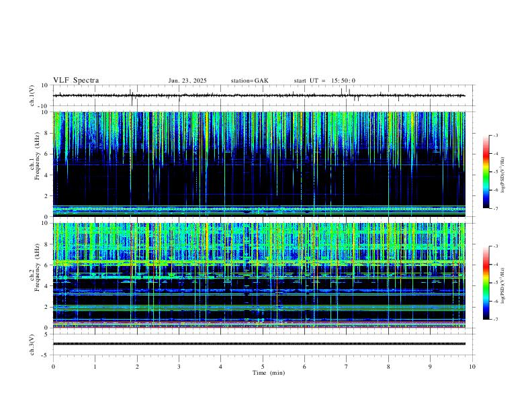Click the "2" kHz tick on ch.2 frequency axis
Image resolution: width=532 pixels, height=411 pixels.
pos(46,307)
